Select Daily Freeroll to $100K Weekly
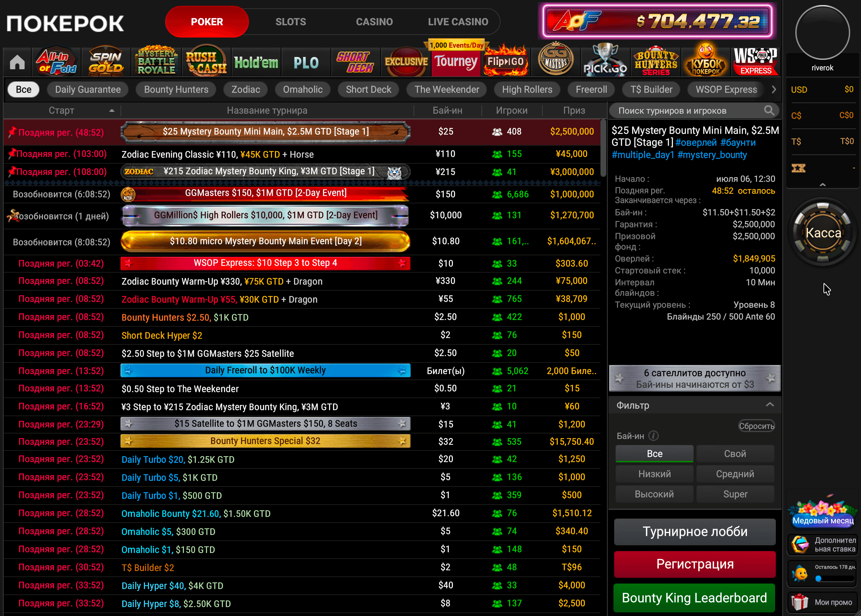861x616 pixels. [x=302, y=371]
